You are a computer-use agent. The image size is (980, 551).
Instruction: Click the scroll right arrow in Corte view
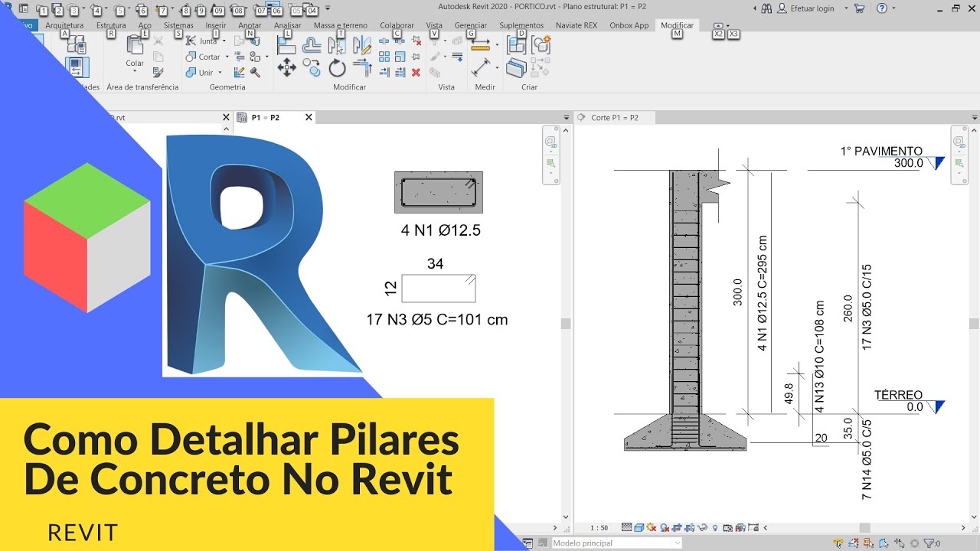click(x=963, y=528)
